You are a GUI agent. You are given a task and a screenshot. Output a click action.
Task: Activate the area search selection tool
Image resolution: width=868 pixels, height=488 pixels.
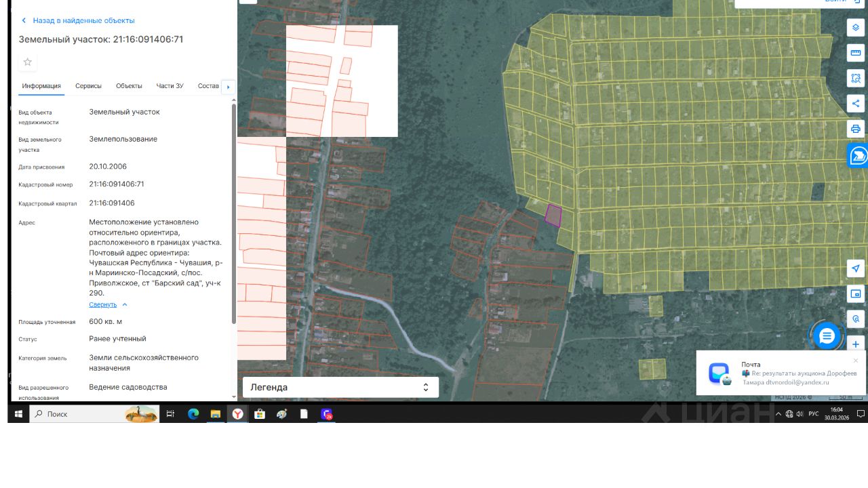pyautogui.click(x=856, y=78)
